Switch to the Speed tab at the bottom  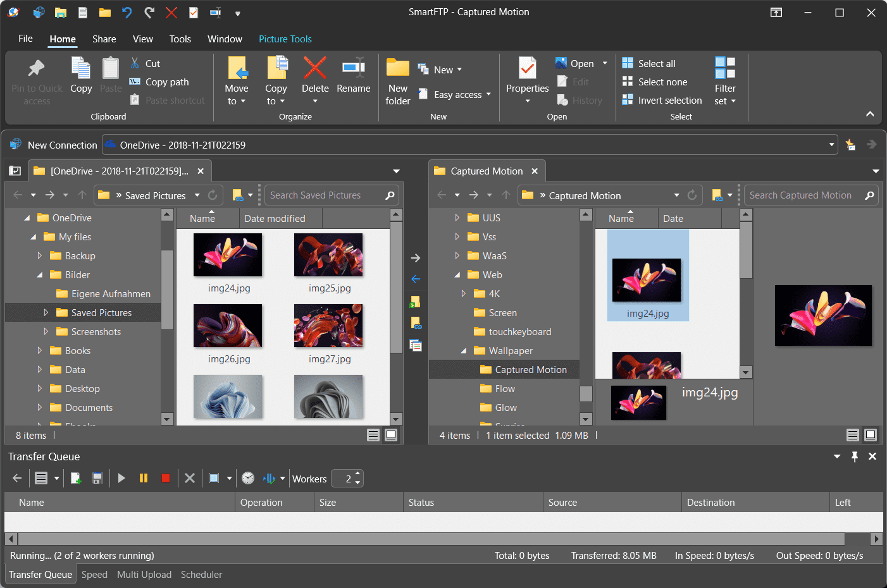[94, 575]
